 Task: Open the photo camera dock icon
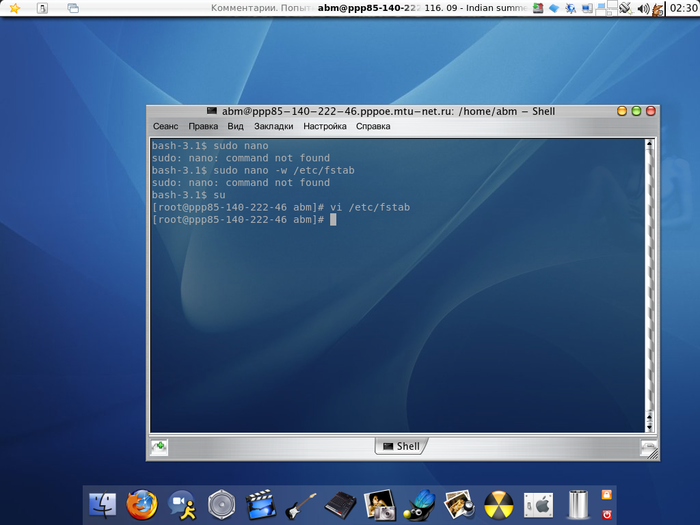pos(380,505)
